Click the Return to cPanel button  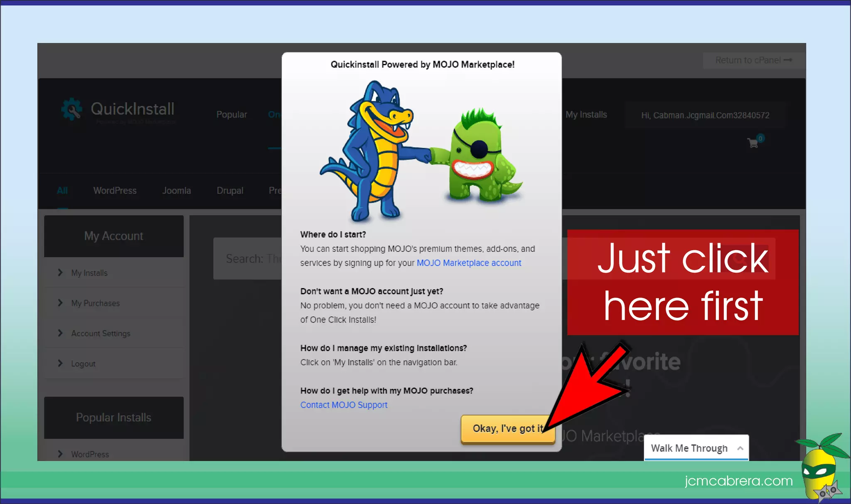[753, 60]
